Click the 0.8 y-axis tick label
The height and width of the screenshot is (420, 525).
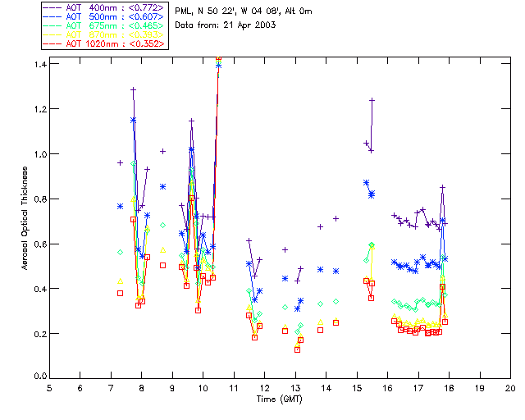click(x=40, y=199)
